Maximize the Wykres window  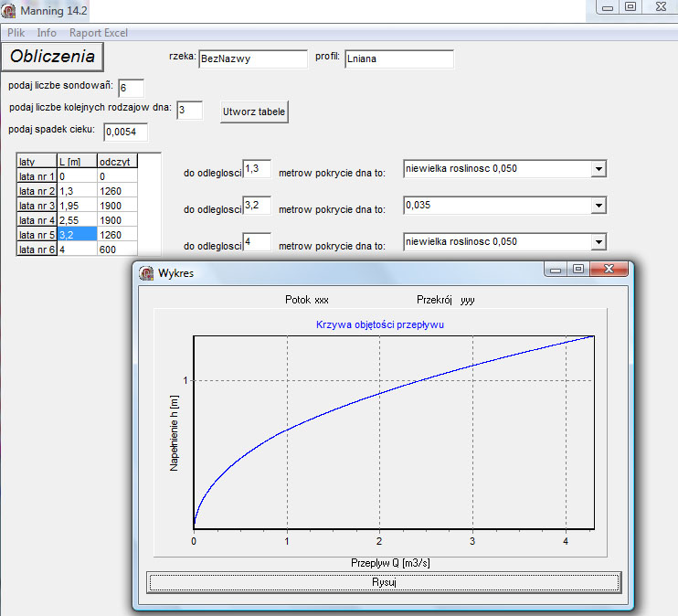pyautogui.click(x=578, y=269)
